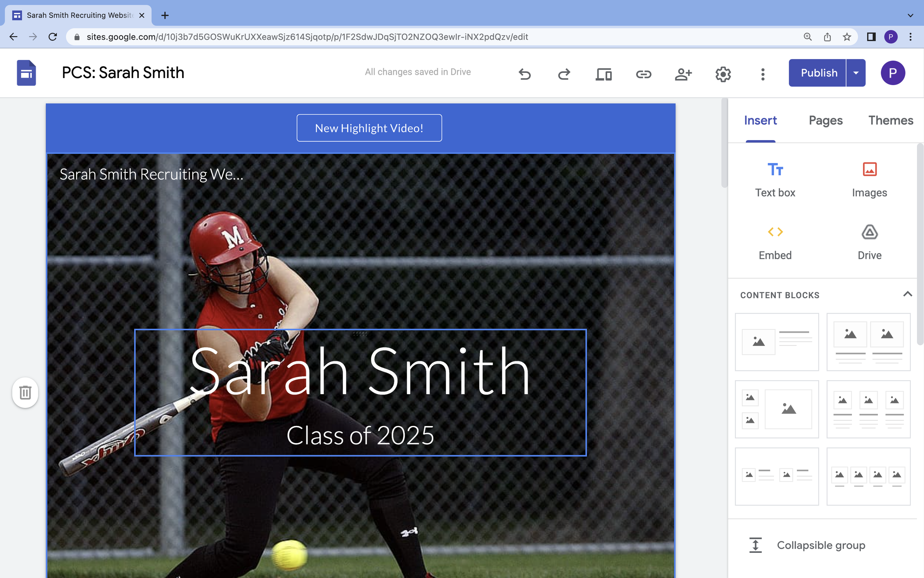Viewport: 924px width, 578px height.
Task: Click the Sarah Smith heading text
Action: pos(360,371)
